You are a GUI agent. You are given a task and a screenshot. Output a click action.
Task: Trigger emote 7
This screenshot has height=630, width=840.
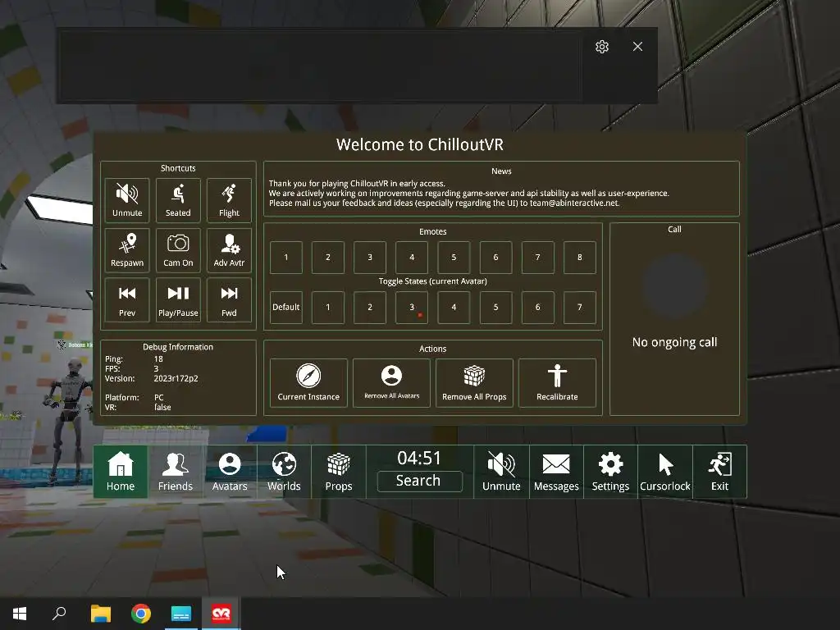pos(537,257)
